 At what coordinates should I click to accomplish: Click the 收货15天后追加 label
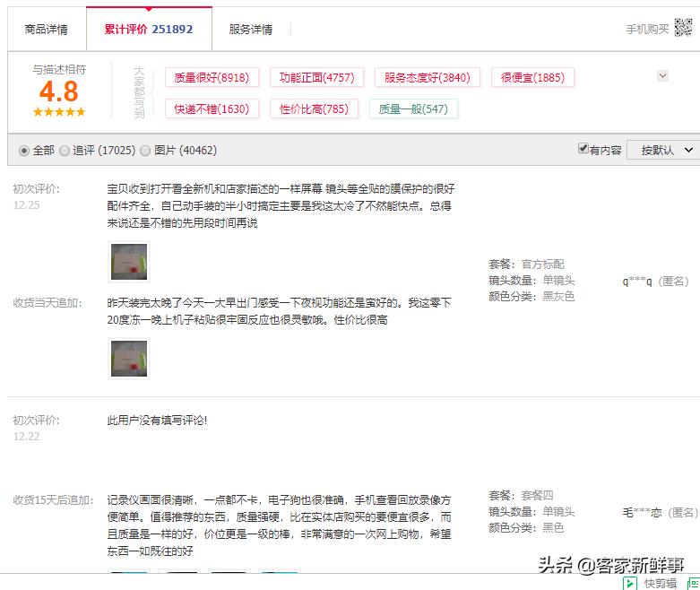coord(54,500)
